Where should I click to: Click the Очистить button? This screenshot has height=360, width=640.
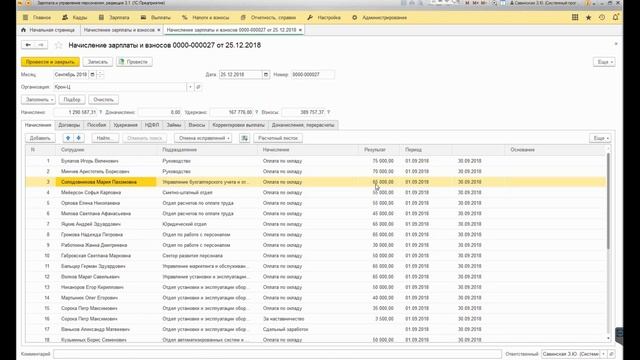103,100
